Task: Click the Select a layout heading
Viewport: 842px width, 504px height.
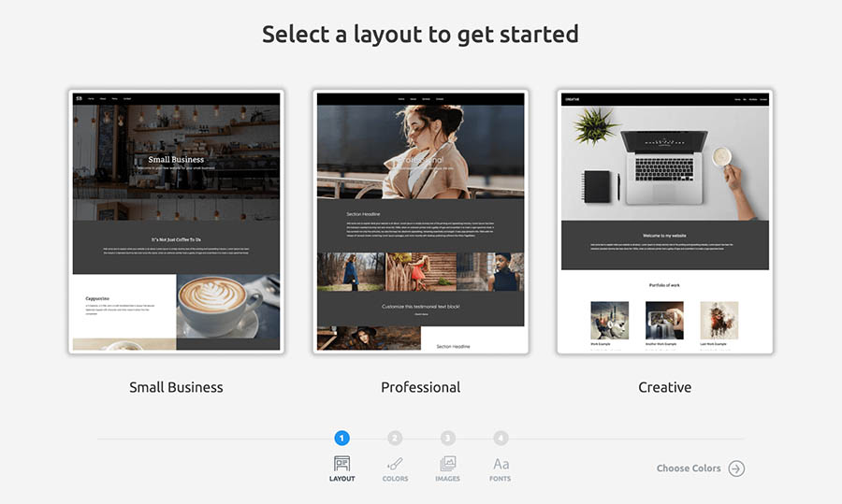Action: coord(420,35)
